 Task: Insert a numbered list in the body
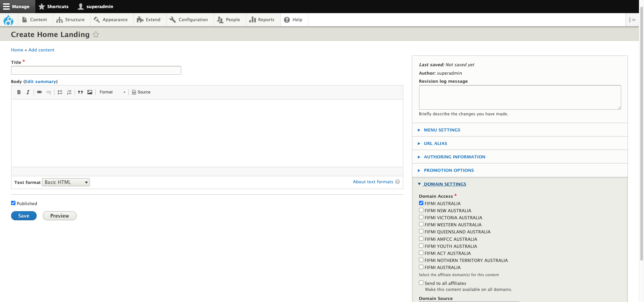[69, 92]
